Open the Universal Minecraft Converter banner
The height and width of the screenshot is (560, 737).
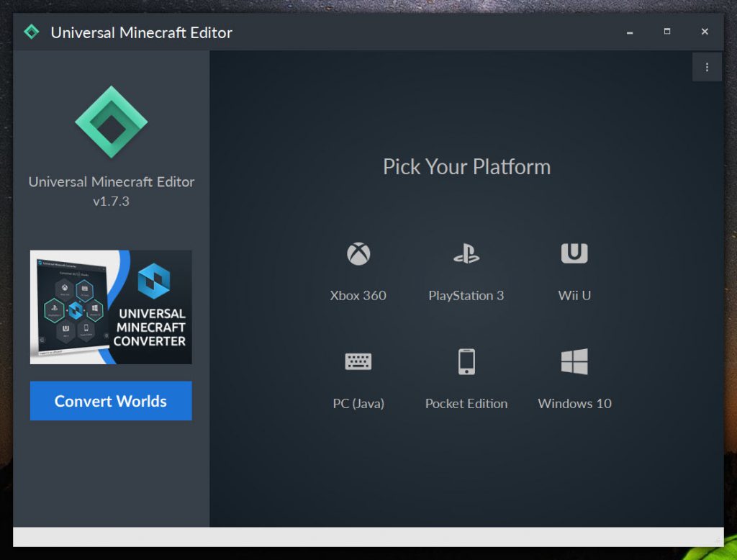pos(111,307)
